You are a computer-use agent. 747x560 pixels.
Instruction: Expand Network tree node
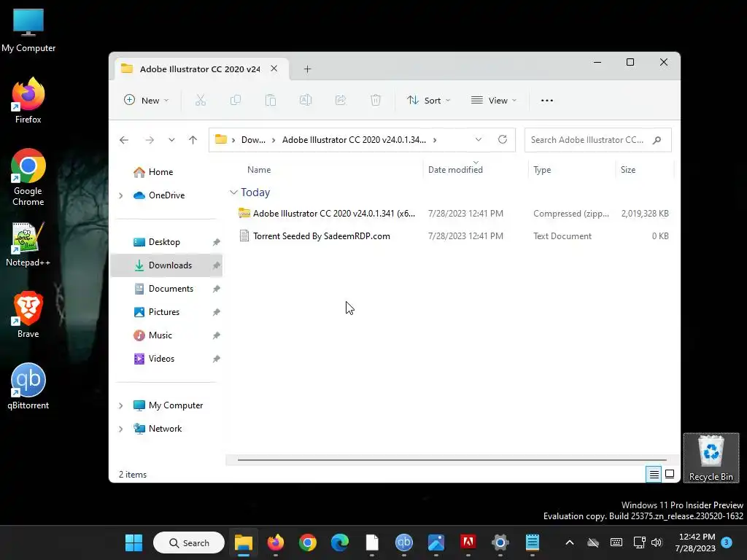pyautogui.click(x=121, y=429)
